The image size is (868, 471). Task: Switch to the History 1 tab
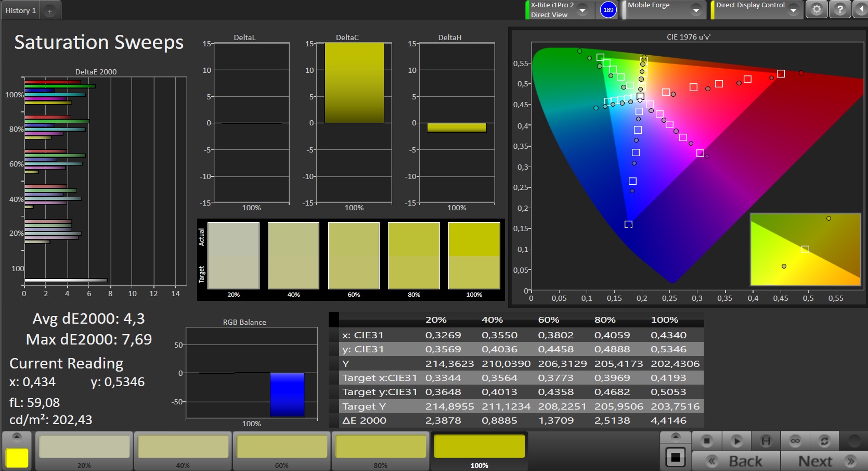(21, 10)
